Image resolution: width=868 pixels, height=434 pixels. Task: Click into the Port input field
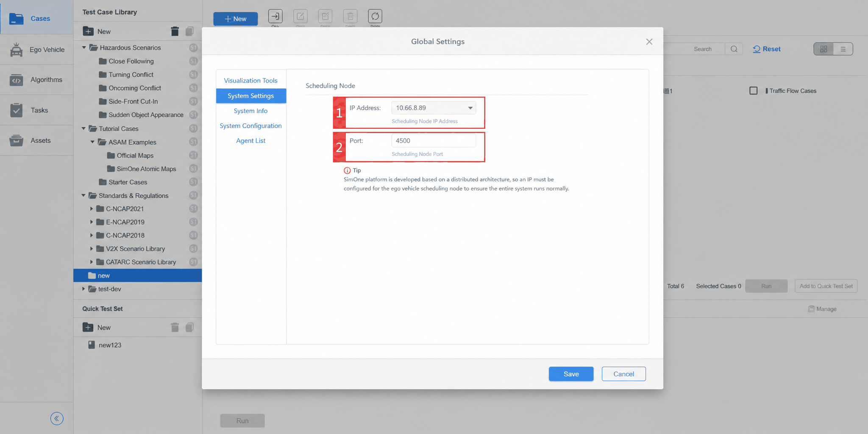coord(434,141)
